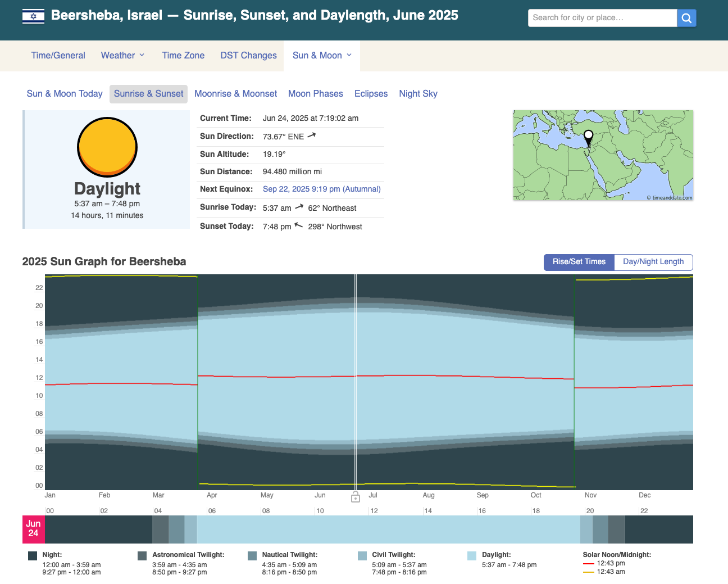Viewport: 728px width, 584px height.
Task: Click the Mar label on graph axis
Action: (158, 495)
